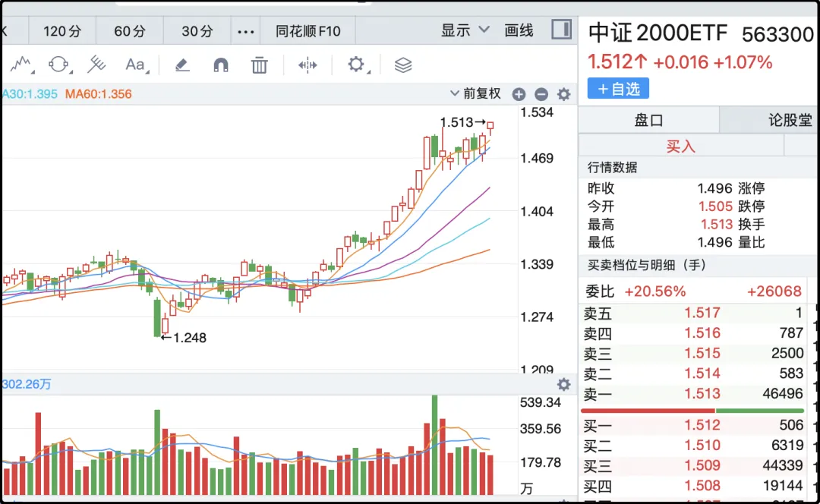
Task: Select the trendline drawing tool
Action: 96,65
